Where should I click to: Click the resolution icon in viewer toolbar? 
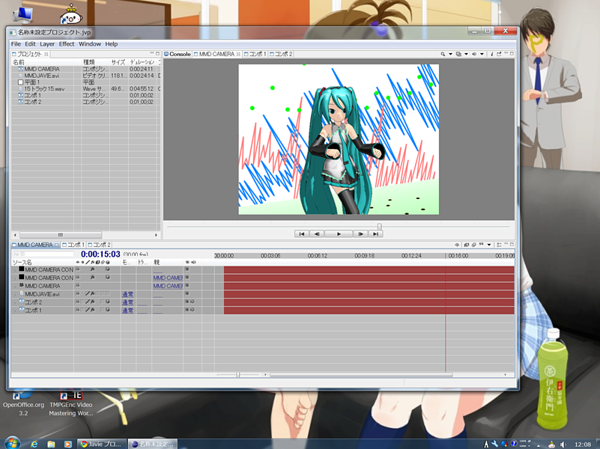(x=458, y=54)
